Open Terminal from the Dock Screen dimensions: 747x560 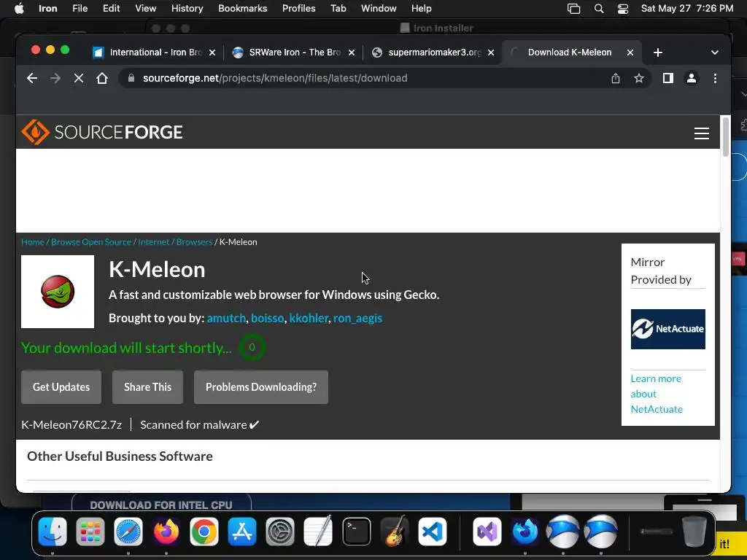pyautogui.click(x=356, y=531)
